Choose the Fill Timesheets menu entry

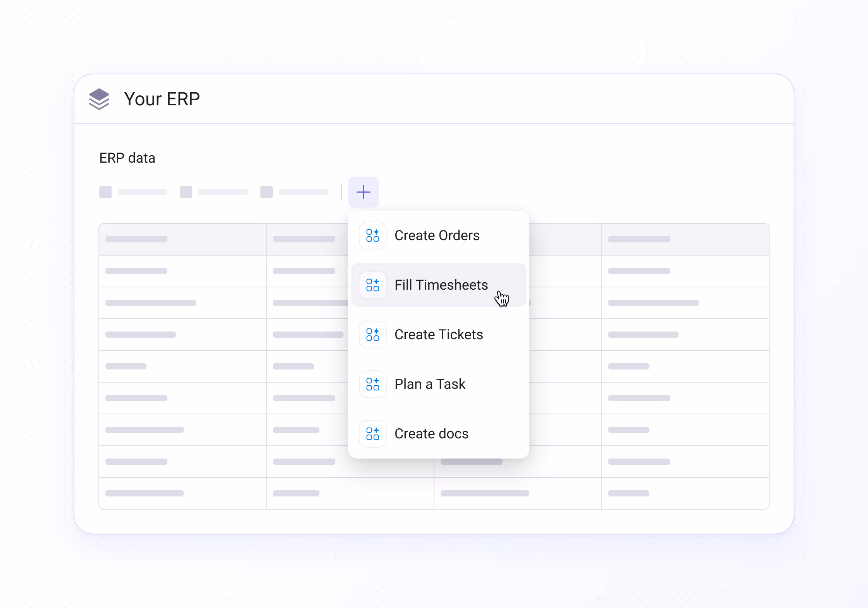[441, 285]
